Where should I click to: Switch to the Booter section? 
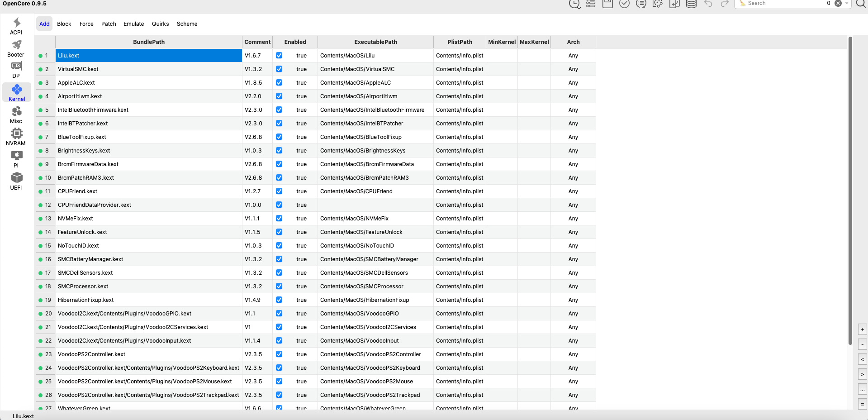(x=16, y=48)
